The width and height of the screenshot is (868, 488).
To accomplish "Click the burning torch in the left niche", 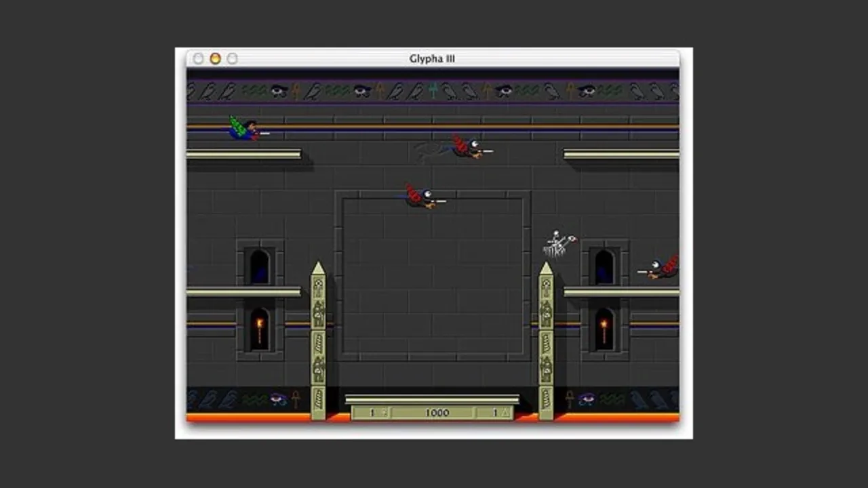I will [259, 329].
